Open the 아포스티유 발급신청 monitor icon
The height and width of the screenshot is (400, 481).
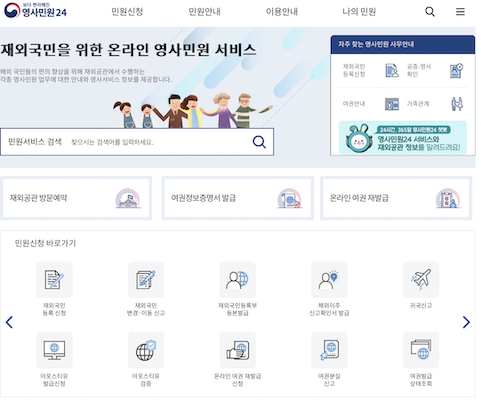click(x=54, y=350)
